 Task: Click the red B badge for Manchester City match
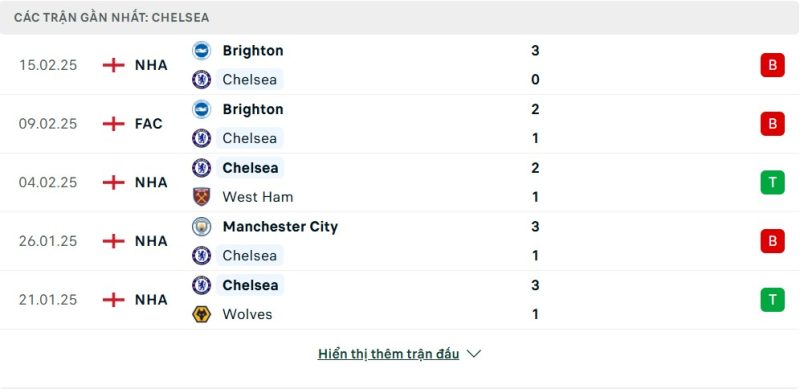[772, 241]
